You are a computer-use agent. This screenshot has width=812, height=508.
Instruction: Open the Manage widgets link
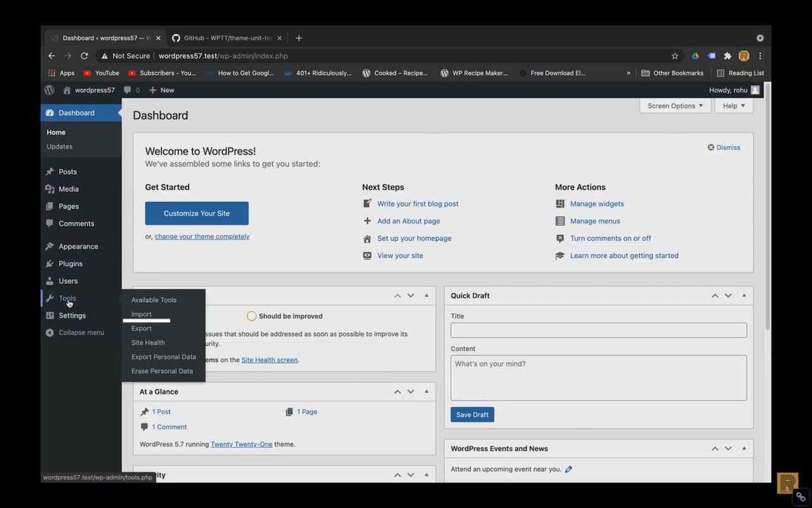point(597,204)
